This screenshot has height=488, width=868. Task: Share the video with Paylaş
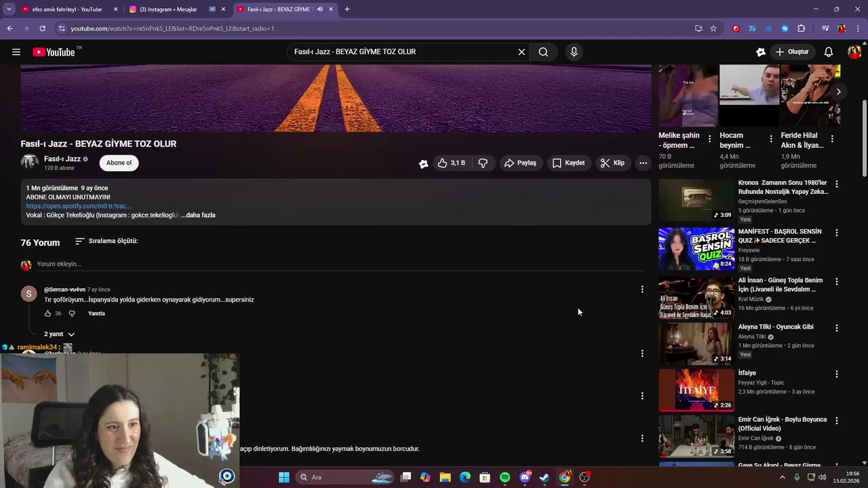coord(520,163)
